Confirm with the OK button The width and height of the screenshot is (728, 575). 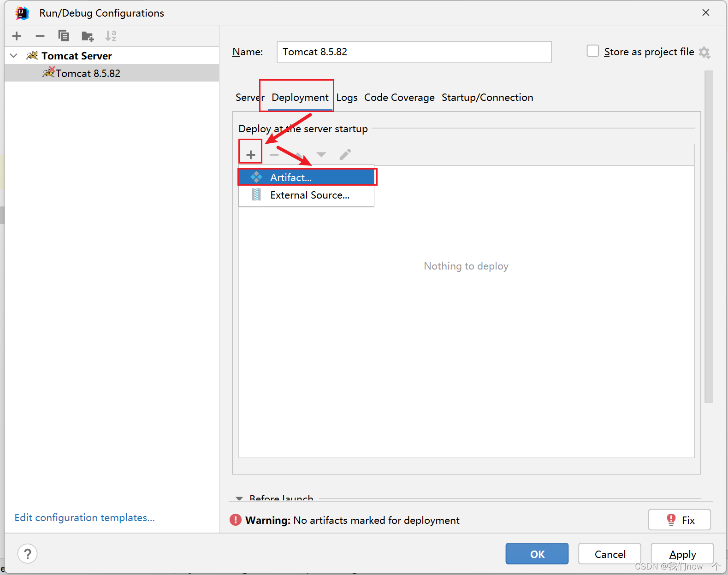[x=537, y=553]
